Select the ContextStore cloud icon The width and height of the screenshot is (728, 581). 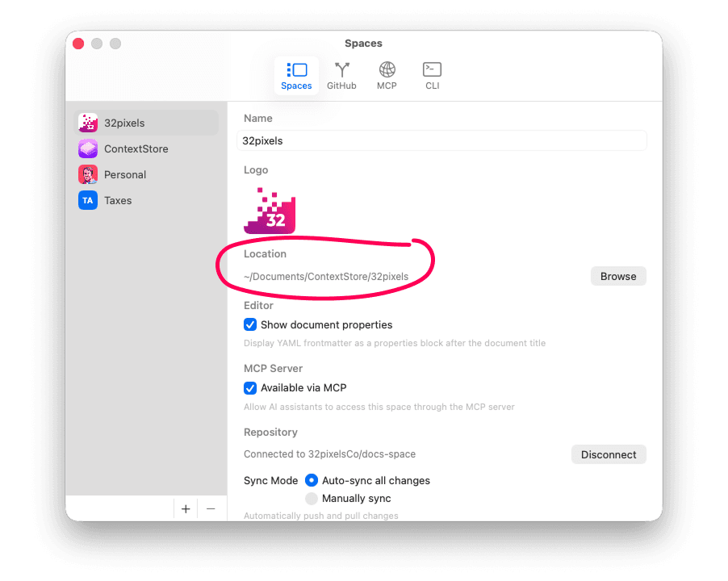87,148
